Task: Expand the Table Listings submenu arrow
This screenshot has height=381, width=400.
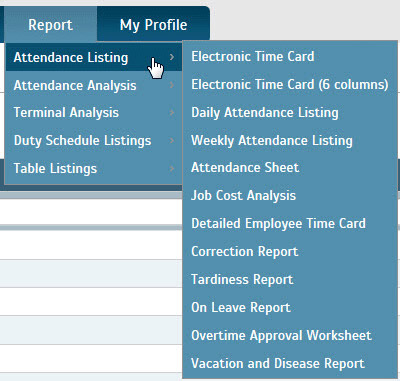Action: pos(172,168)
